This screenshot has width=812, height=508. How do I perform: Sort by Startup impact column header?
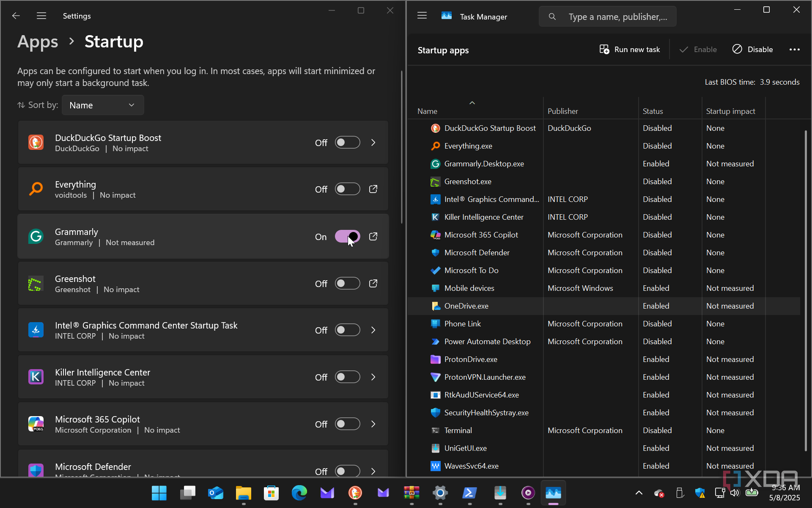[x=730, y=111]
